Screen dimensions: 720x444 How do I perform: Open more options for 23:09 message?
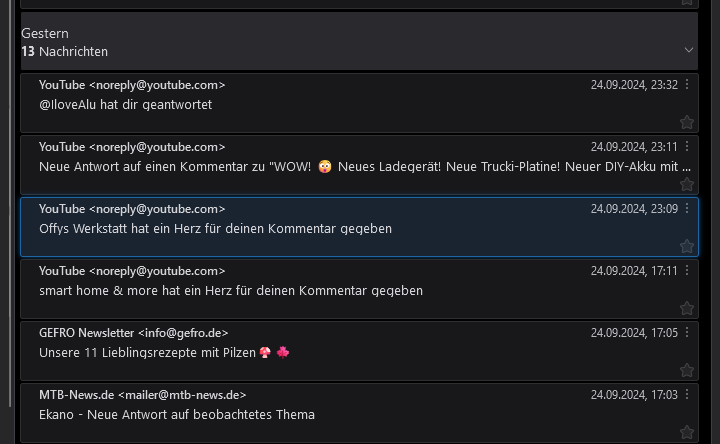click(687, 209)
